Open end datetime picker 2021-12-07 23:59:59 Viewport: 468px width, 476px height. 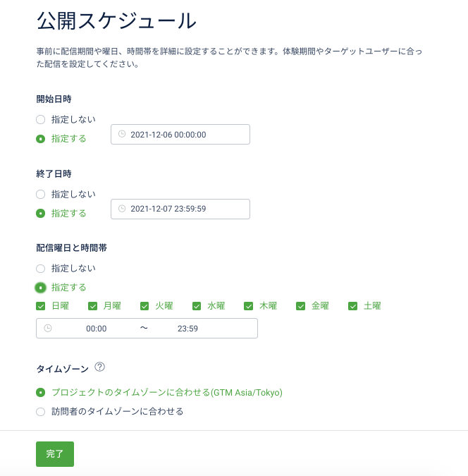[x=180, y=209]
